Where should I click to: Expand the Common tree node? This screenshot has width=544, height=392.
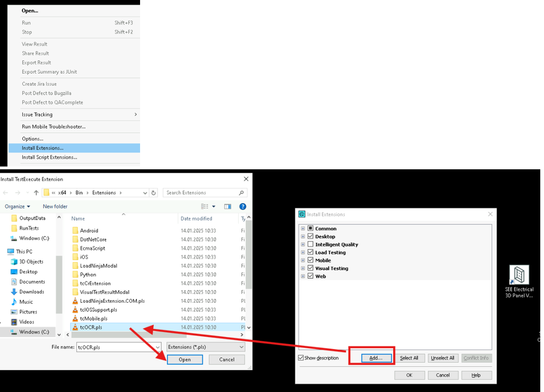pyautogui.click(x=303, y=229)
